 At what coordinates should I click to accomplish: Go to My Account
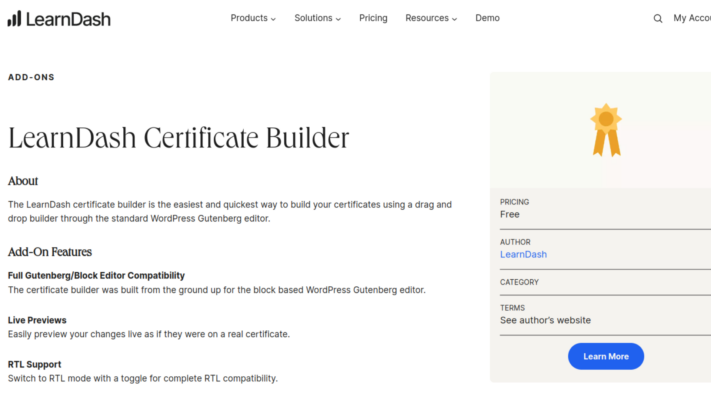click(692, 18)
